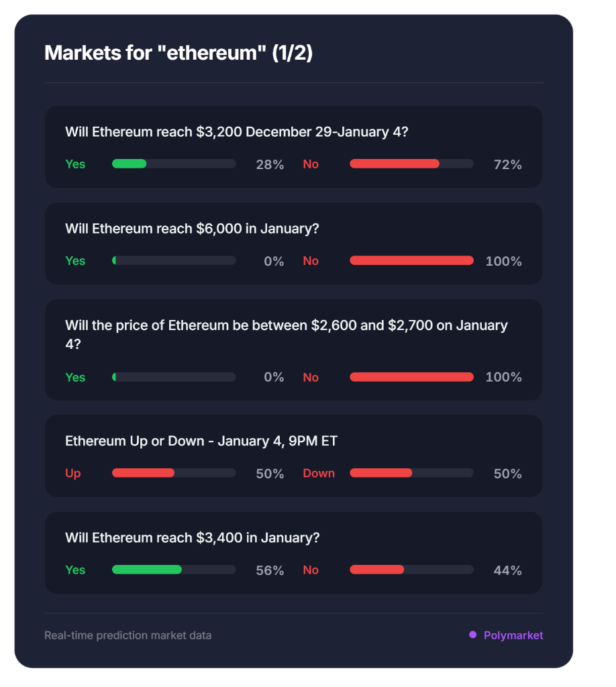Click the Yes label for the $6,000 market
Image resolution: width=616 pixels, height=687 pixels.
click(x=75, y=261)
